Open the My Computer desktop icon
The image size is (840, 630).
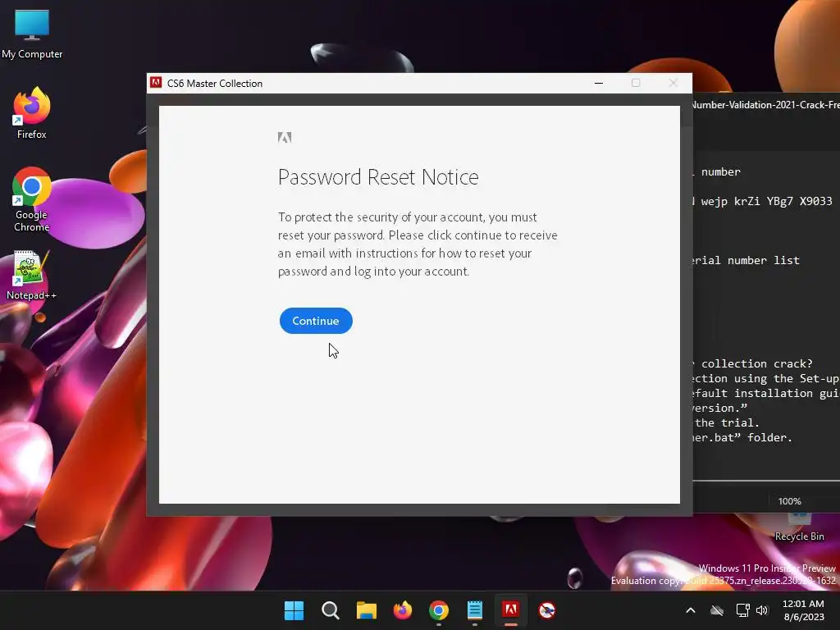(x=32, y=34)
